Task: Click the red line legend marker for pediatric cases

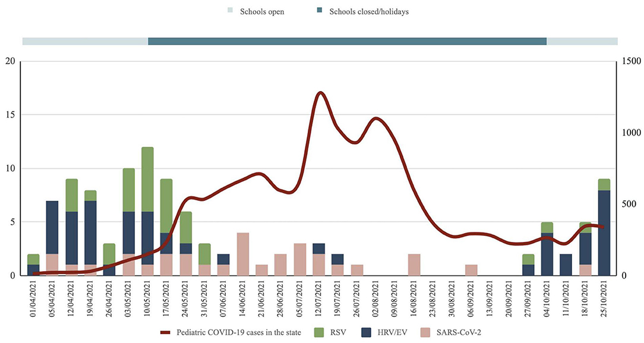Action: pyautogui.click(x=165, y=332)
